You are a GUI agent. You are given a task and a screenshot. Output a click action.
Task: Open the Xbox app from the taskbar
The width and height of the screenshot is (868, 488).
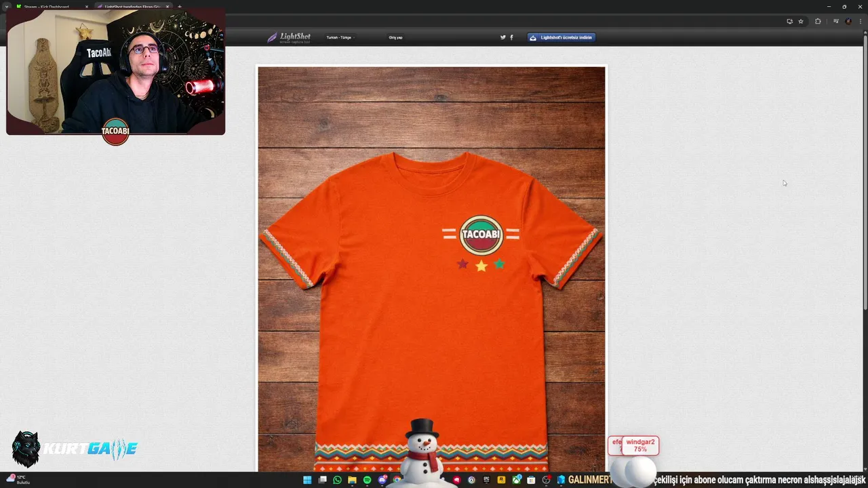pos(516,480)
